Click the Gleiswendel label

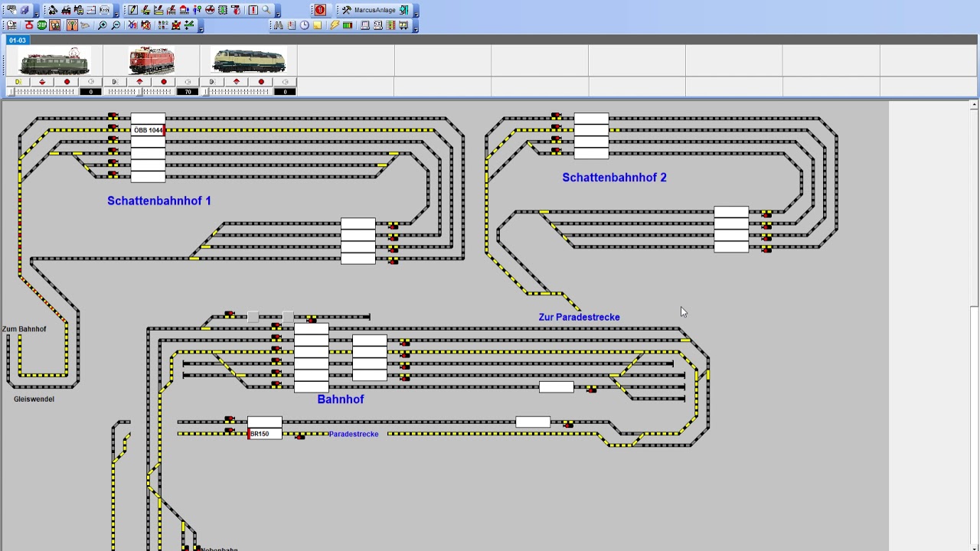pos(34,399)
